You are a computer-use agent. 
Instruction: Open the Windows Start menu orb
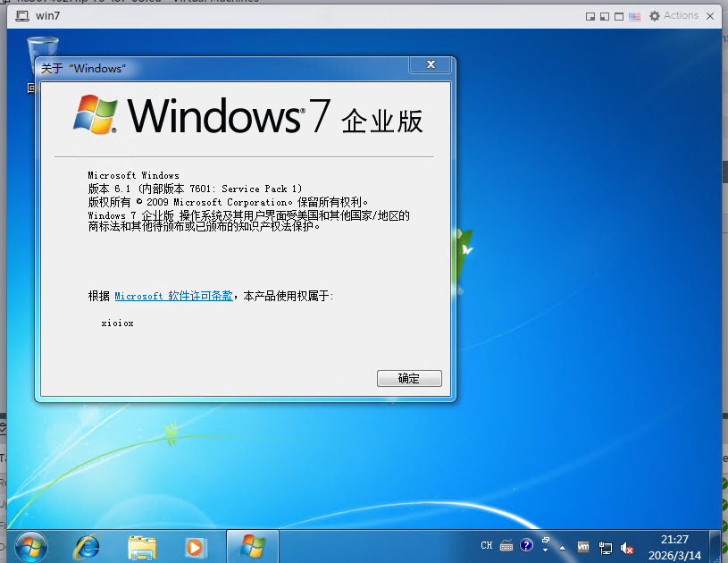[30, 546]
